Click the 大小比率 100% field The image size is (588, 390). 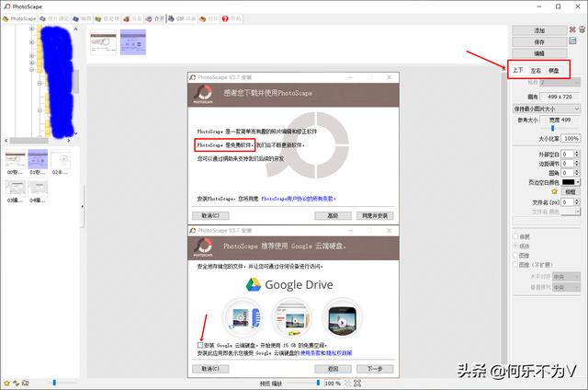(x=571, y=139)
